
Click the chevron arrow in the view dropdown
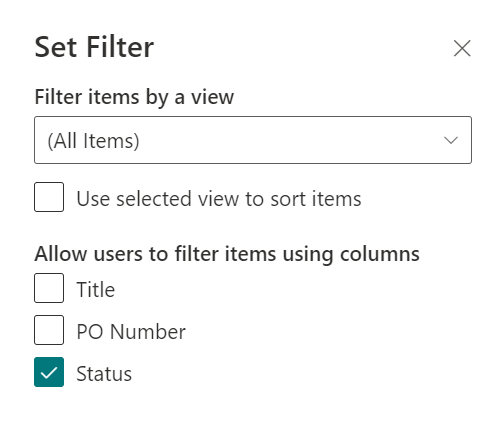tap(451, 140)
